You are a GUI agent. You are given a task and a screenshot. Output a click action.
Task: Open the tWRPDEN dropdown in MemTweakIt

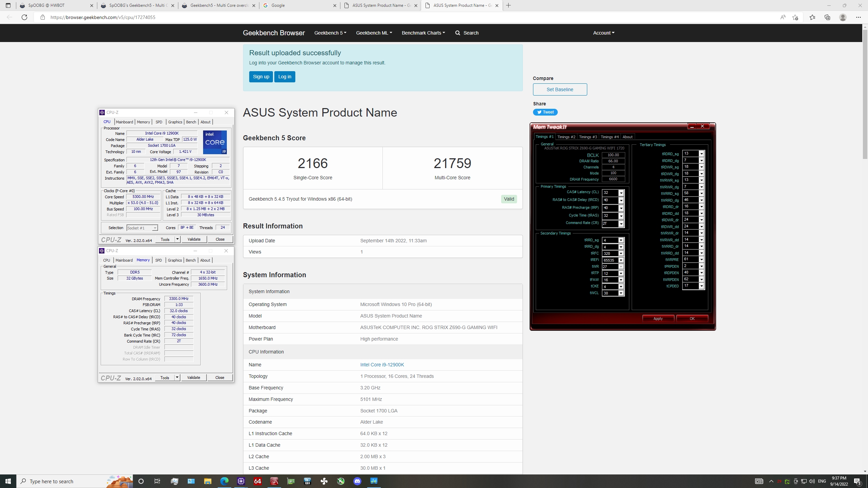(702, 280)
